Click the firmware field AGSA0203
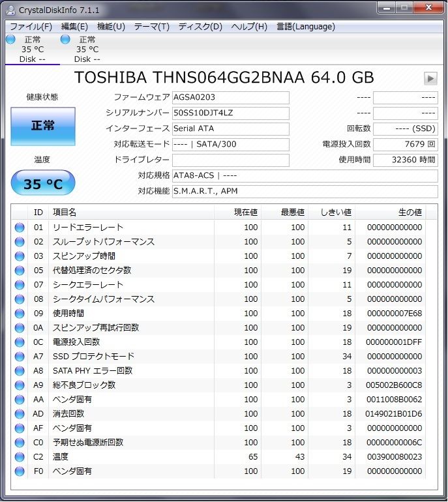 point(231,97)
